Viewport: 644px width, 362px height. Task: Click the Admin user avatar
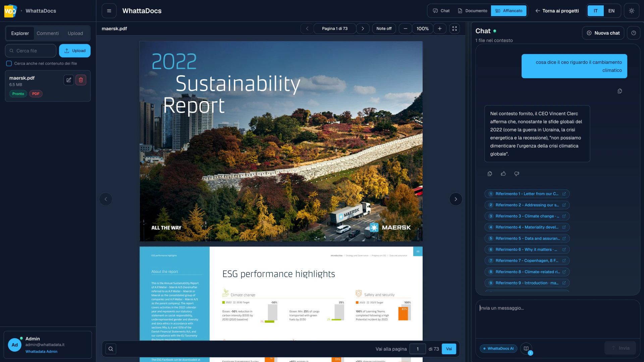pos(15,345)
